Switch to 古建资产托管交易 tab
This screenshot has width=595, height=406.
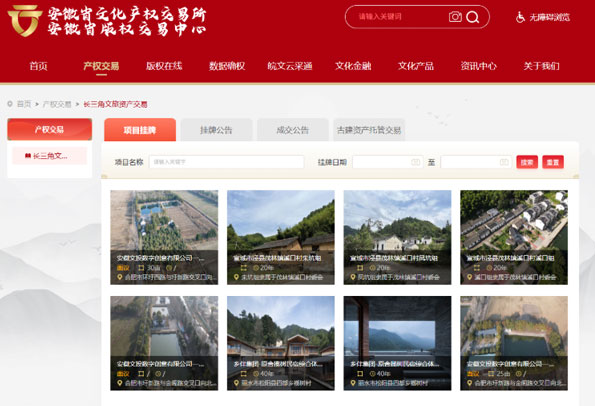(x=369, y=130)
